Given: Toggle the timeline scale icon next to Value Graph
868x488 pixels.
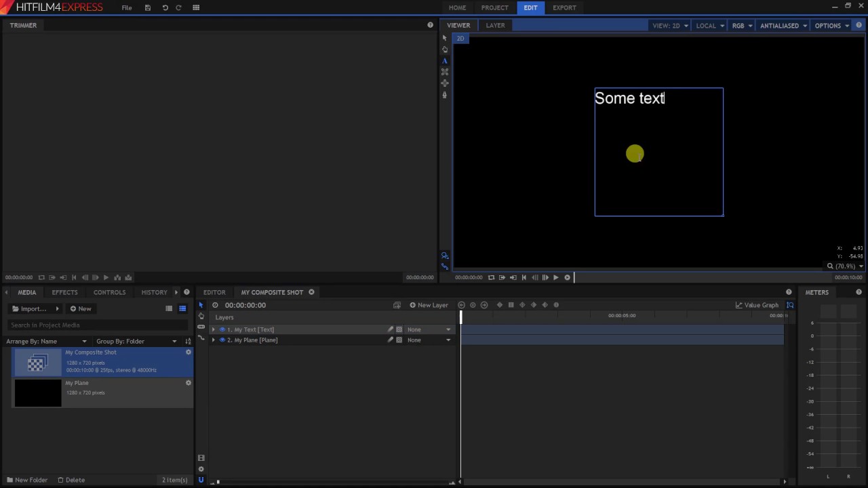Looking at the screenshot, I should 790,305.
